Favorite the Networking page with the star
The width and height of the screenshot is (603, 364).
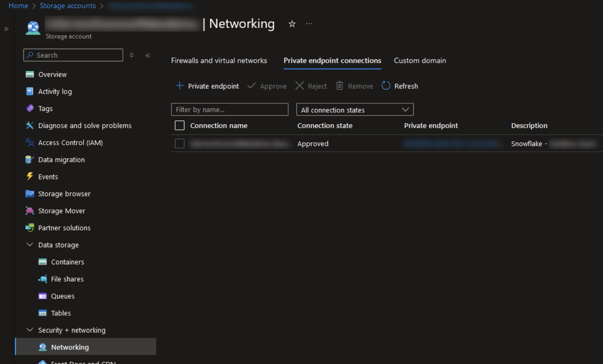[x=292, y=24]
